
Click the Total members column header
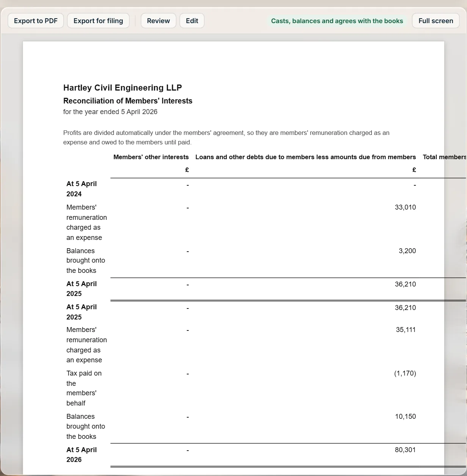444,157
